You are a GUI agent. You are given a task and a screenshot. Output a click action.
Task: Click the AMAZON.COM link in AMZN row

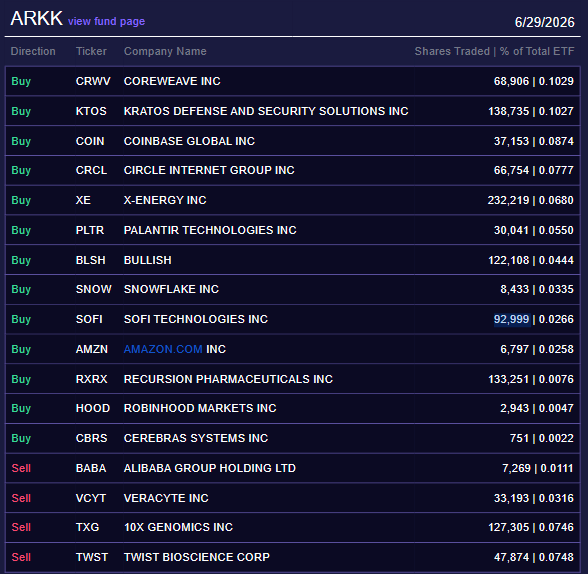163,349
